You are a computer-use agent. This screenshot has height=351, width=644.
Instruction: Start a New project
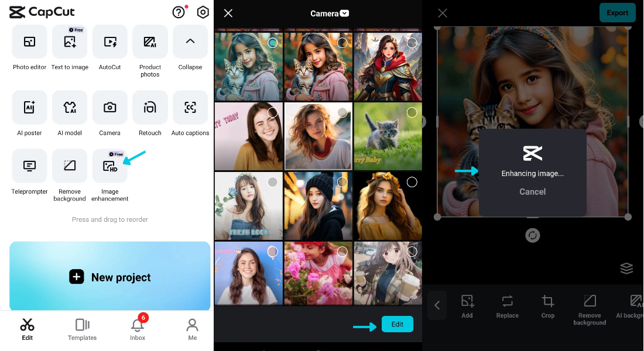pyautogui.click(x=109, y=276)
